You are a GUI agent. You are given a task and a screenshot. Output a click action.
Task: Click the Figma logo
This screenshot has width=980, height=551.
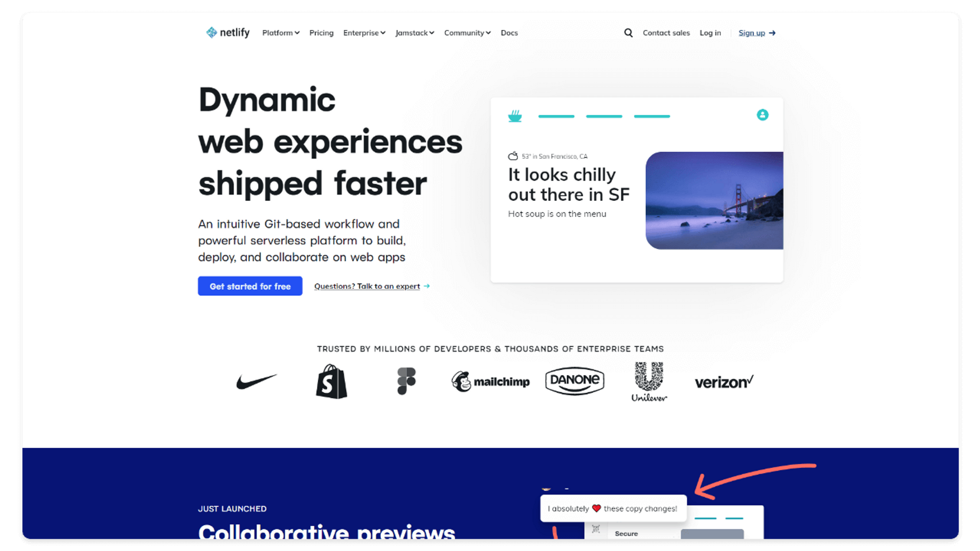(406, 381)
